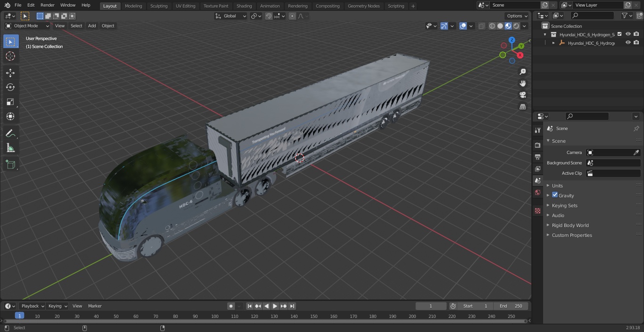This screenshot has width=644, height=332.
Task: Open the Texture properties tab
Action: pyautogui.click(x=537, y=211)
